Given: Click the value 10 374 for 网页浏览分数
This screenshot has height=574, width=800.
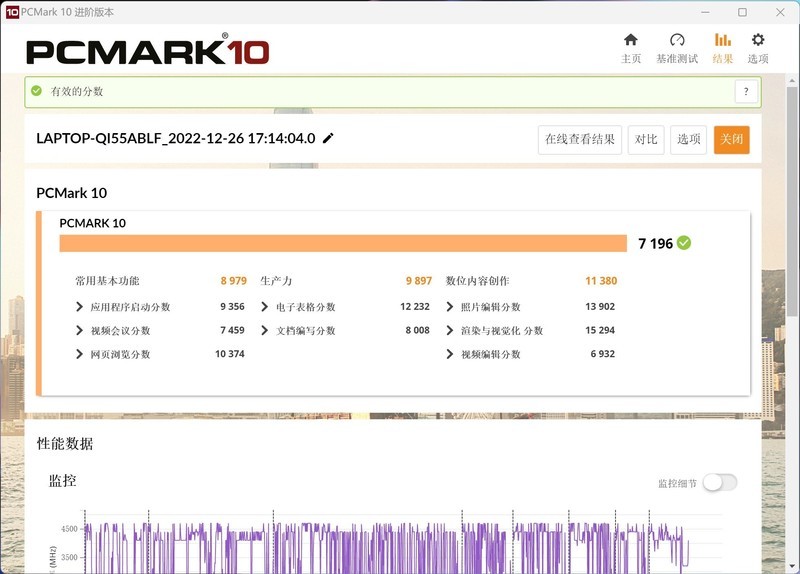Looking at the screenshot, I should click(x=230, y=354).
